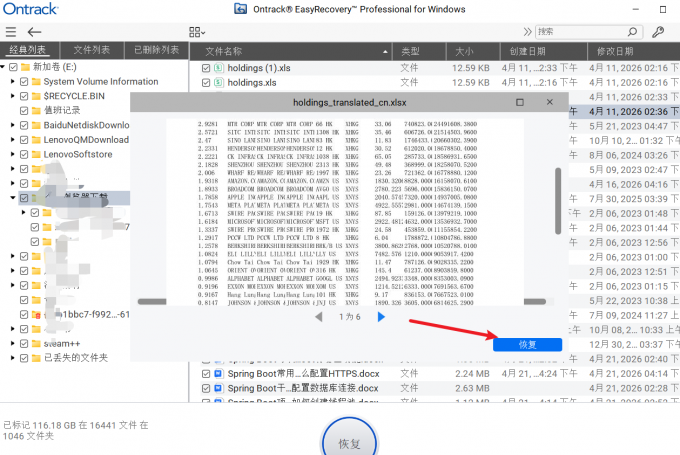Sort by the 文件名称 column header
Viewport: 680px width, 455px height.
click(x=291, y=51)
